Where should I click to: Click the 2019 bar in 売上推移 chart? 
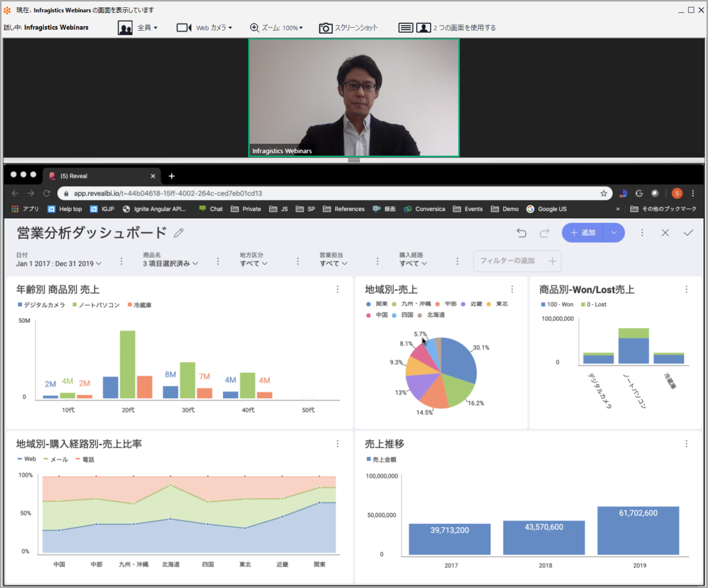638,530
